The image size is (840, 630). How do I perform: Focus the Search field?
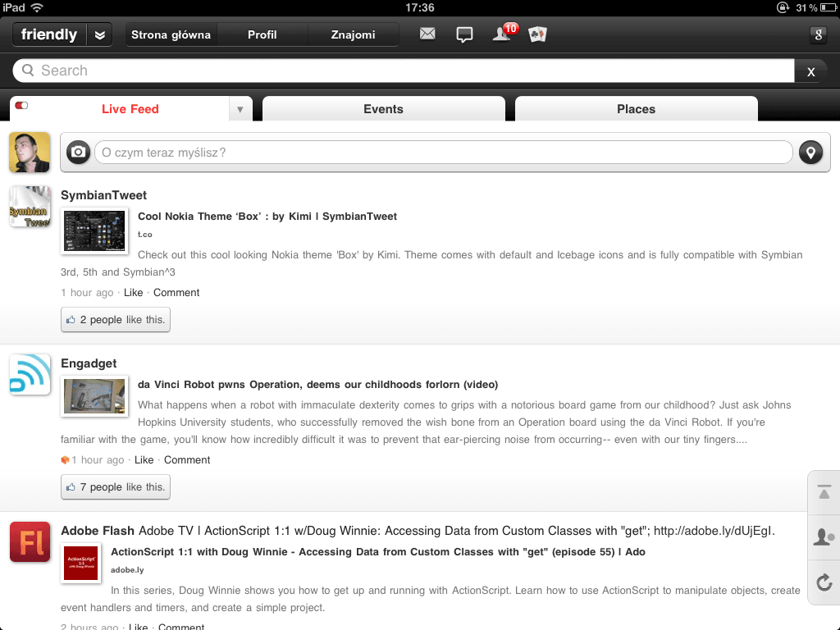pos(404,71)
